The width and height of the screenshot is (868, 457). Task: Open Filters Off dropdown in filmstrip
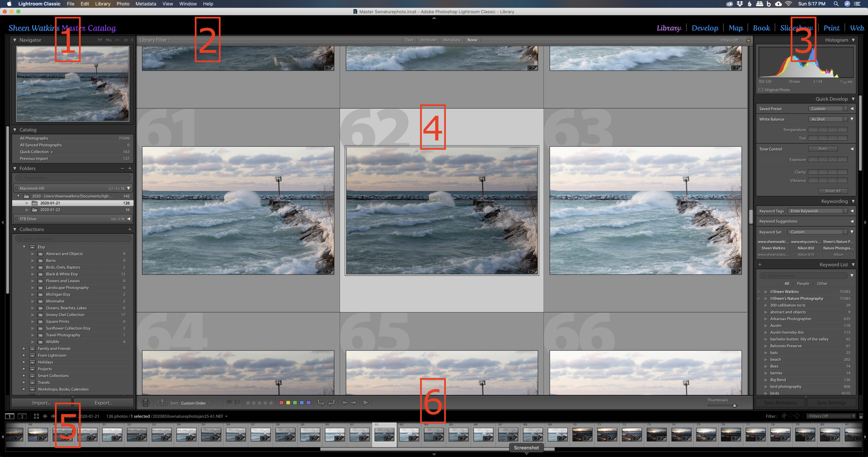click(x=831, y=416)
